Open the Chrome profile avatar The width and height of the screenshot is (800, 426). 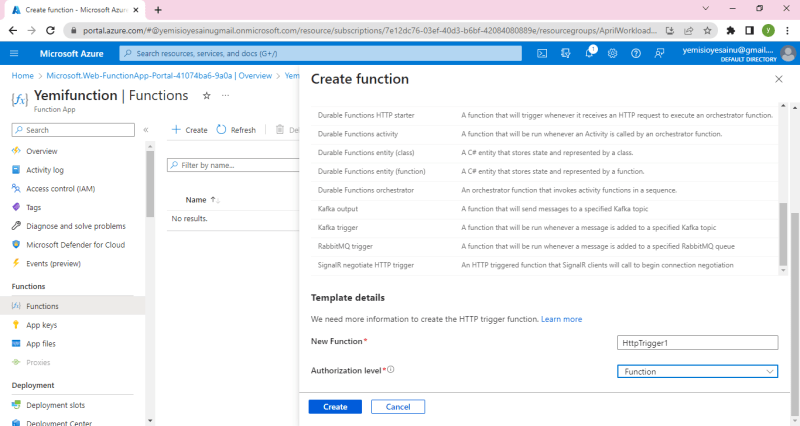tap(768, 31)
